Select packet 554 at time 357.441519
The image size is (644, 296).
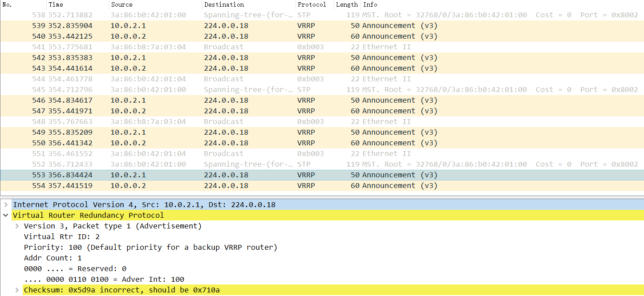(x=322, y=185)
